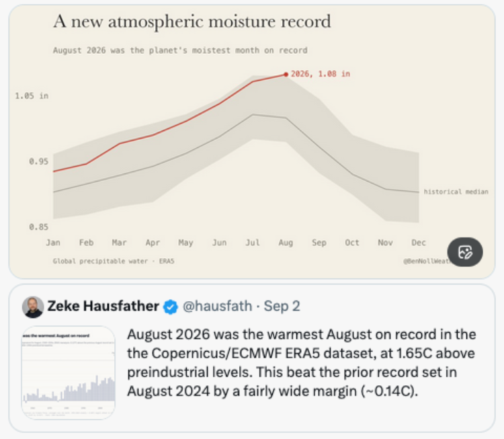504x439 pixels.
Task: Click the 'historical median' line label
Action: point(456,192)
